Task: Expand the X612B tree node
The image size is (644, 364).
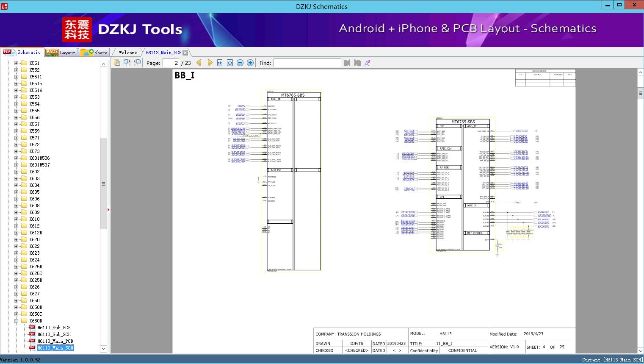Action: (x=17, y=233)
